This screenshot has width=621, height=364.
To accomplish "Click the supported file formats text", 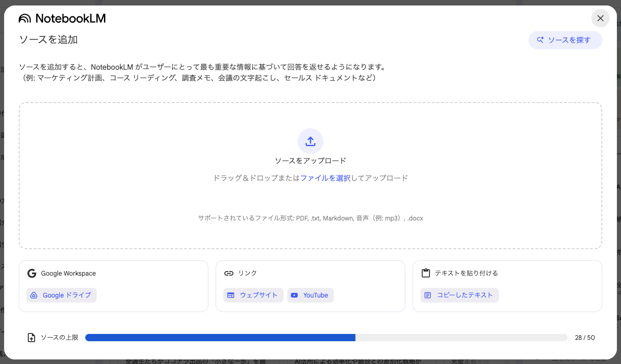I will point(310,218).
